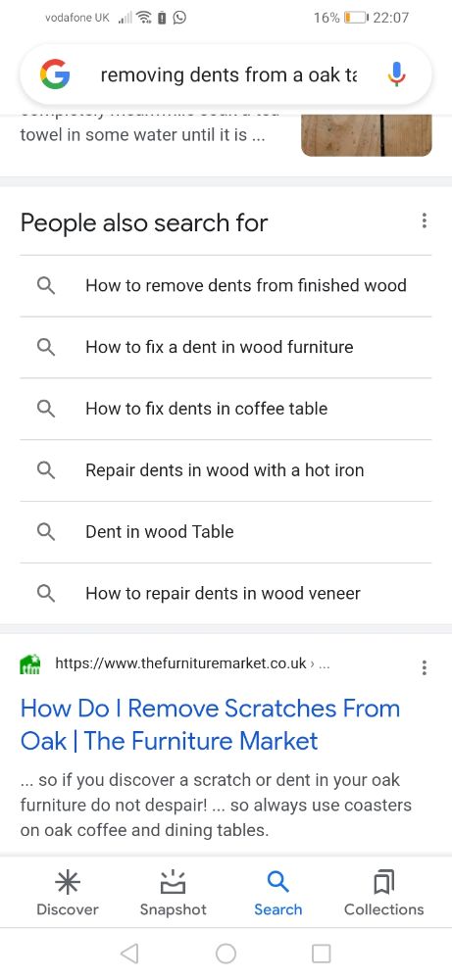452x980 pixels.
Task: Search How to fix a dent in wood furniture
Action: pos(226,347)
